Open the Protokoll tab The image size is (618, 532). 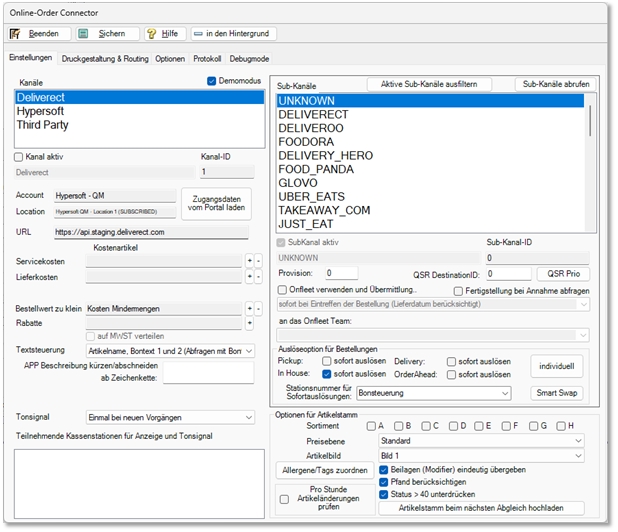tap(206, 59)
